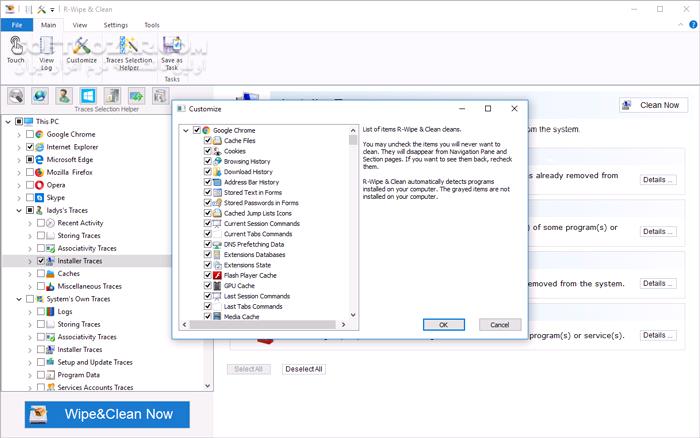
Task: Expand the Recent Activity tree item
Action: tap(29, 223)
